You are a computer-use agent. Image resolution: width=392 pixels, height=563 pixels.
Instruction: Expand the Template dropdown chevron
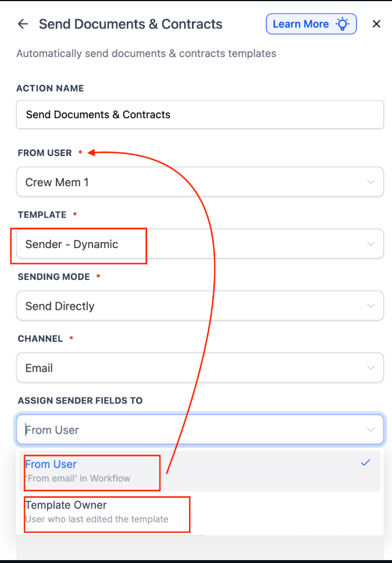pos(370,244)
